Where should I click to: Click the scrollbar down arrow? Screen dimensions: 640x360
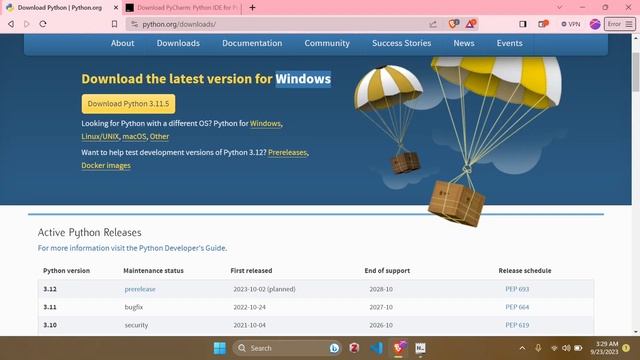click(x=636, y=332)
